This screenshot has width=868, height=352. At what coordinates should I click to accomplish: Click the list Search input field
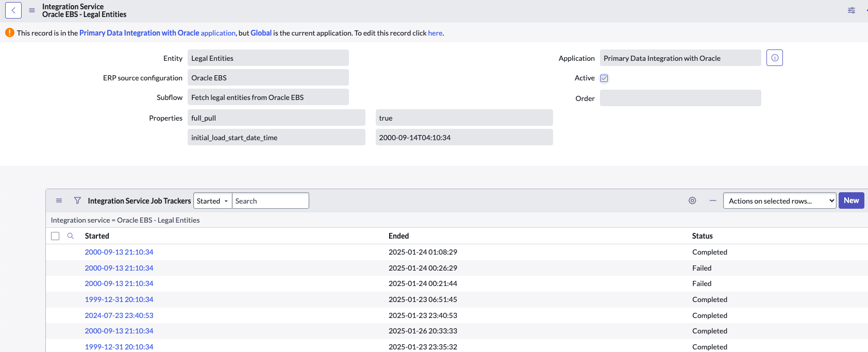[x=270, y=200]
